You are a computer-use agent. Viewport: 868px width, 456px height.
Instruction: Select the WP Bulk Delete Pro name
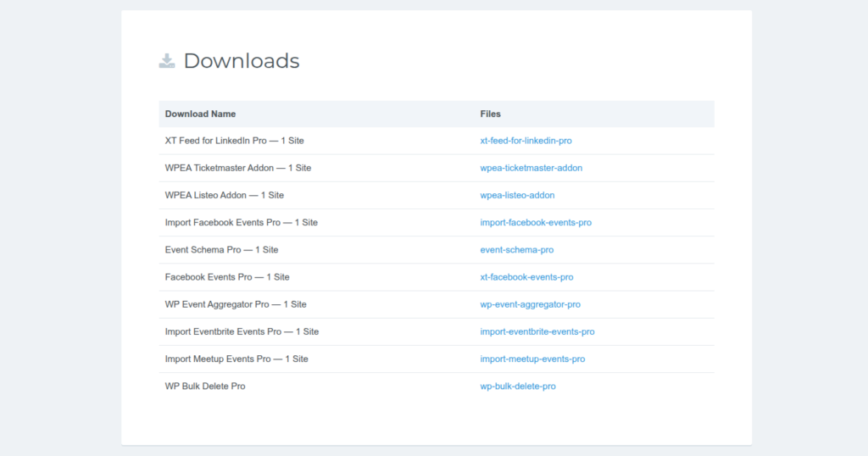click(x=205, y=386)
